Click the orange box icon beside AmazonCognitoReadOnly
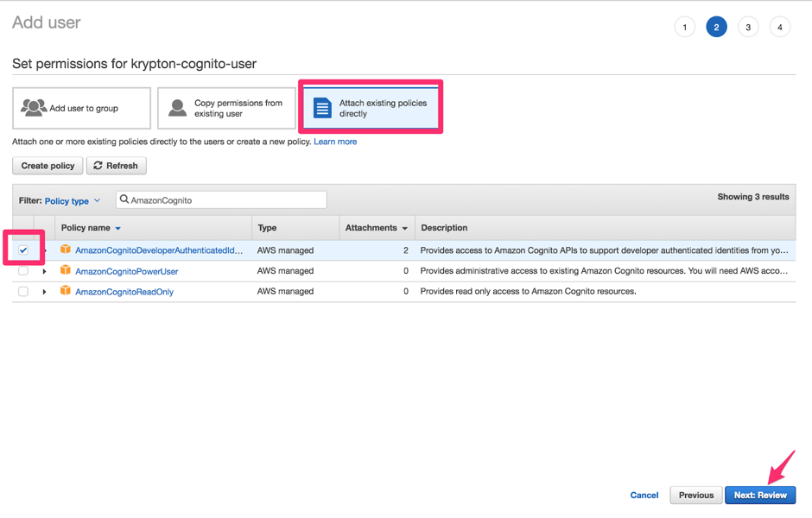This screenshot has height=518, width=812. (x=66, y=292)
